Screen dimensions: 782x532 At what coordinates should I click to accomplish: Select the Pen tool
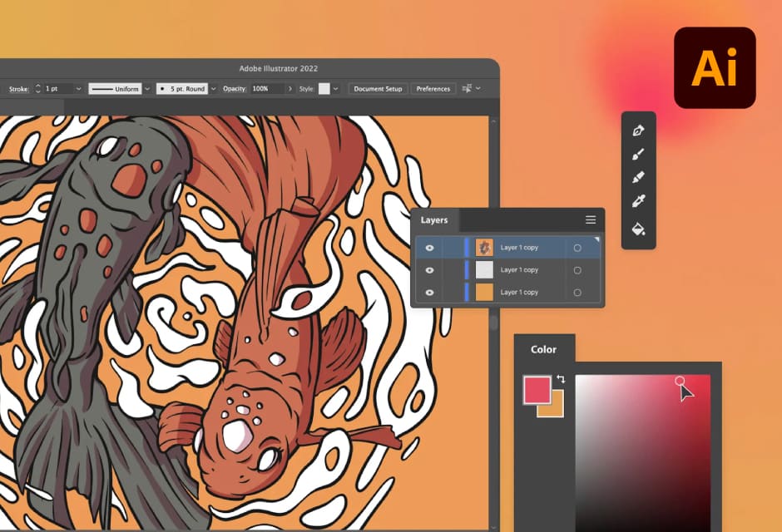click(x=637, y=131)
